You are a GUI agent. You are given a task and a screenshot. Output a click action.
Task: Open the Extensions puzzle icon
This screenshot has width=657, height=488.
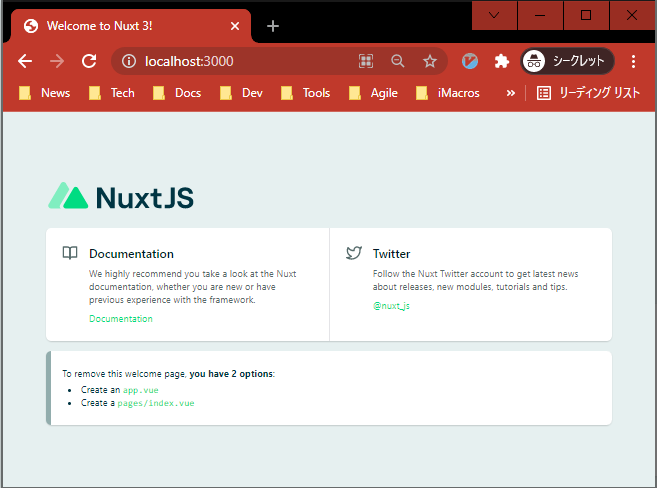[x=502, y=61]
